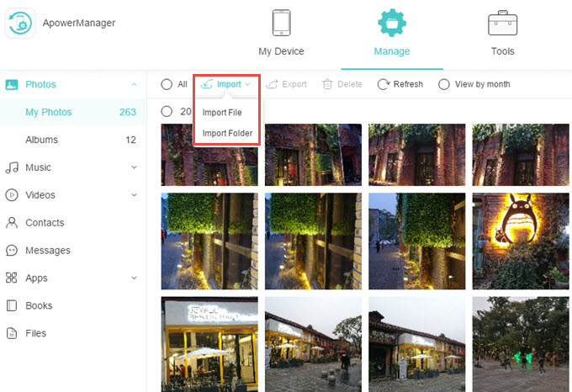Click the Messages bubble icon
The width and height of the screenshot is (572, 392).
[x=12, y=251]
